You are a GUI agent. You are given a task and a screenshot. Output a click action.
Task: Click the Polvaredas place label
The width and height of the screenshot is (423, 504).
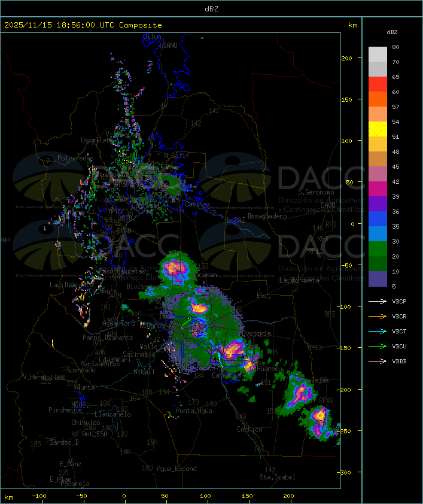coord(75,158)
